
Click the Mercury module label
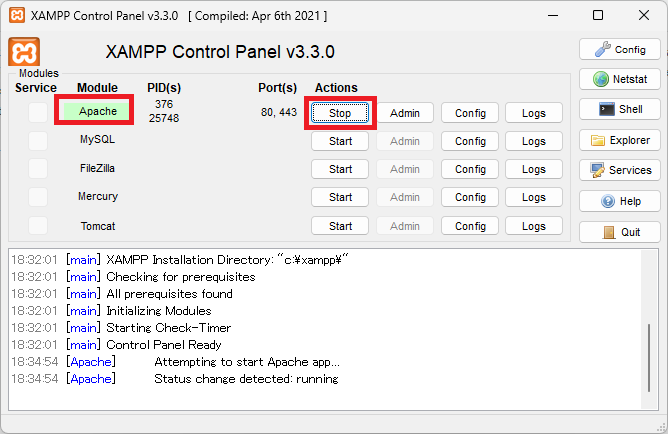[98, 196]
